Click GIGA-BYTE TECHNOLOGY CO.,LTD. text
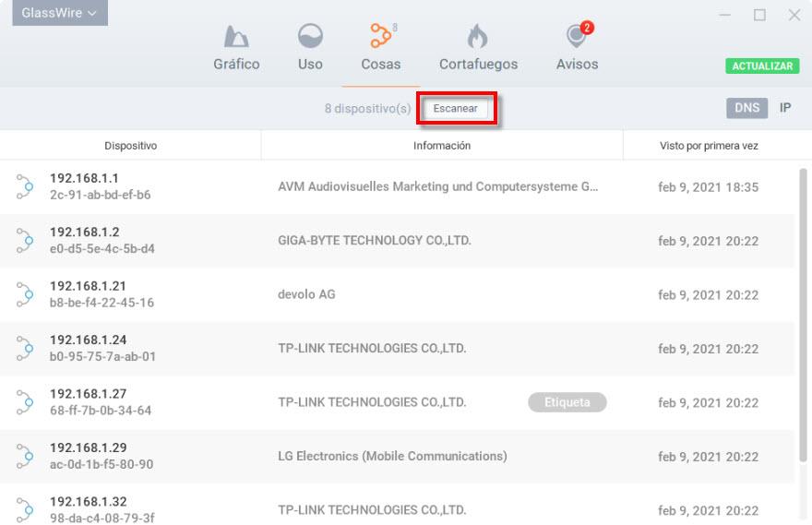This screenshot has width=812, height=525. [x=374, y=240]
